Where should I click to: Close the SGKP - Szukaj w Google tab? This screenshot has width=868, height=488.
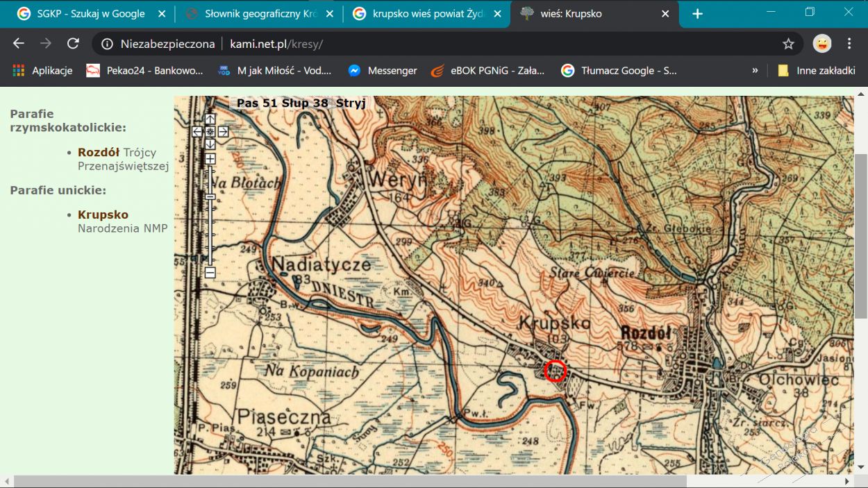(x=161, y=14)
